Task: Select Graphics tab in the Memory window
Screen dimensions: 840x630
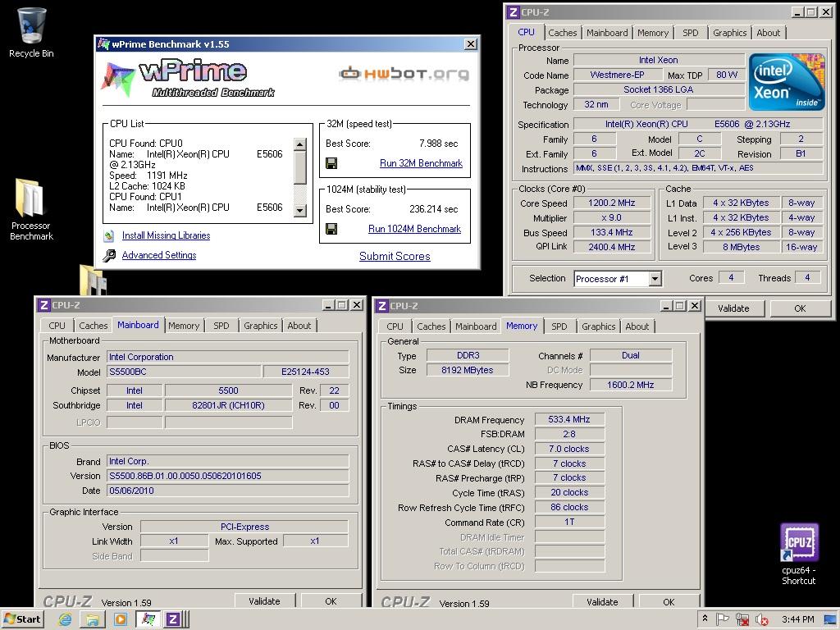Action: coord(598,326)
